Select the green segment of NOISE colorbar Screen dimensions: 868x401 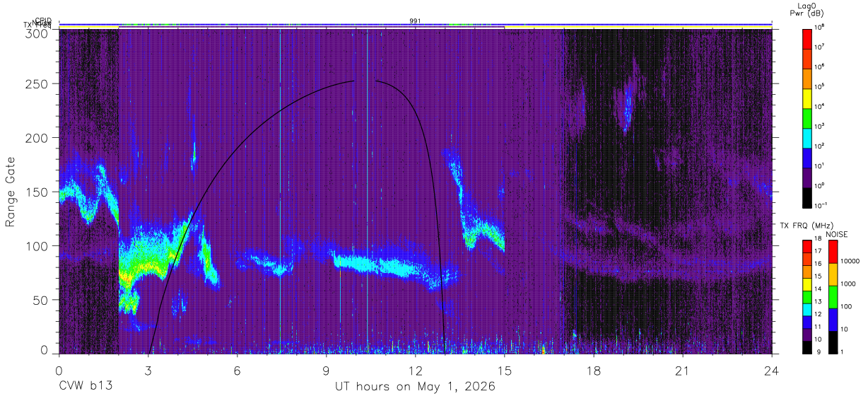click(833, 296)
